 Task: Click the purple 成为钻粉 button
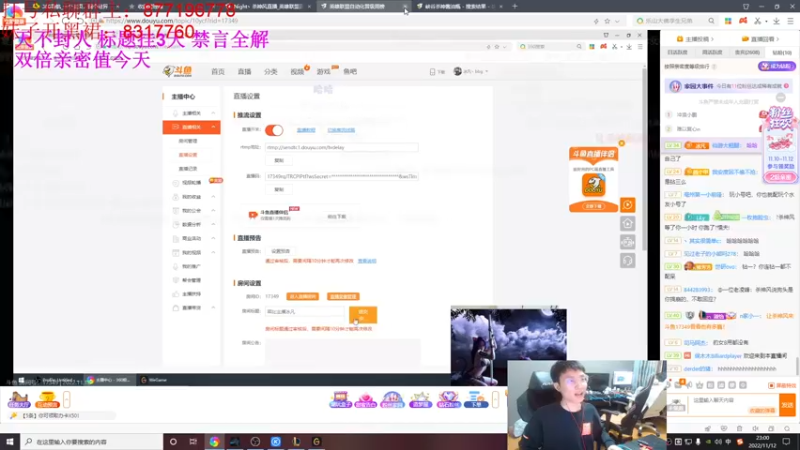coord(776,66)
